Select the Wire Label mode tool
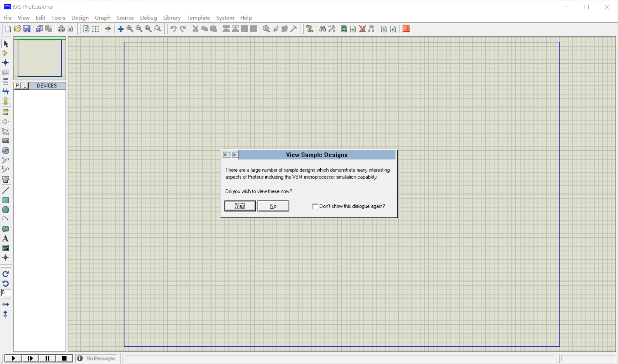 tap(6, 72)
